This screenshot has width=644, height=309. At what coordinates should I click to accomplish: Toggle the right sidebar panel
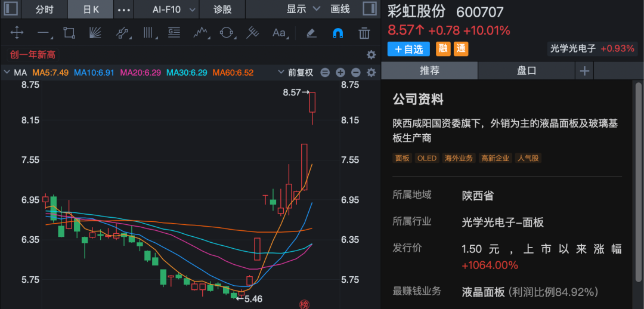pyautogui.click(x=369, y=9)
